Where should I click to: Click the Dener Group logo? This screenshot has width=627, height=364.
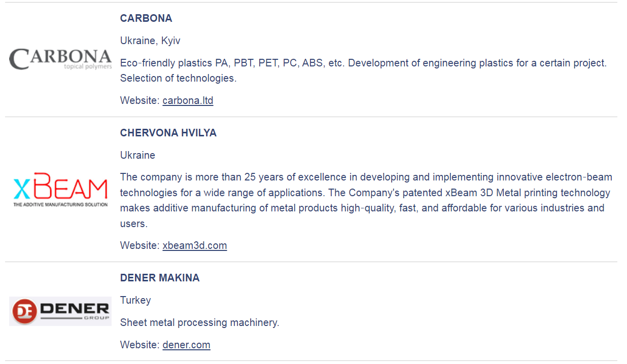point(60,311)
